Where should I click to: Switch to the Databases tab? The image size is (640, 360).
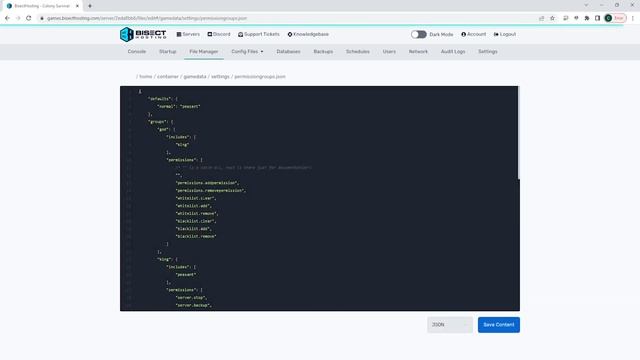[289, 52]
